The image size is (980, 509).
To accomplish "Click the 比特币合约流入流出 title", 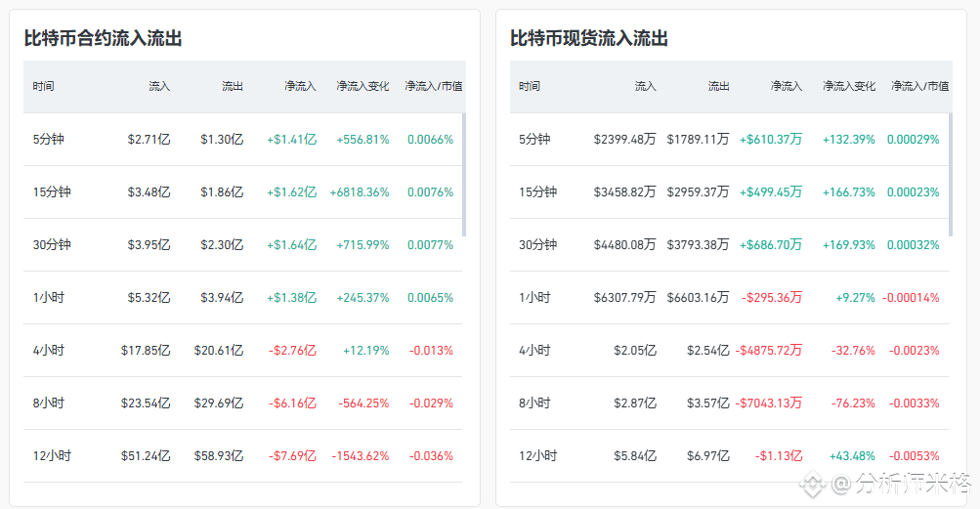I will (x=104, y=38).
